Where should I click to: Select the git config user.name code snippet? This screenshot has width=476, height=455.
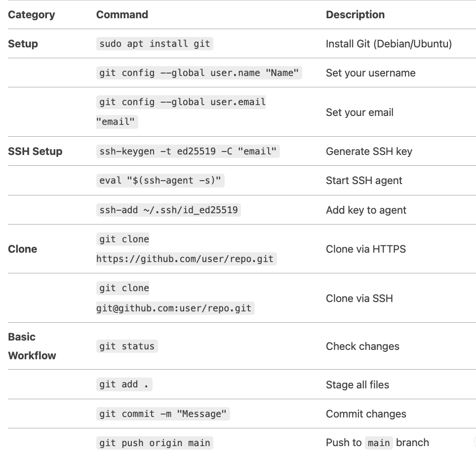[199, 73]
